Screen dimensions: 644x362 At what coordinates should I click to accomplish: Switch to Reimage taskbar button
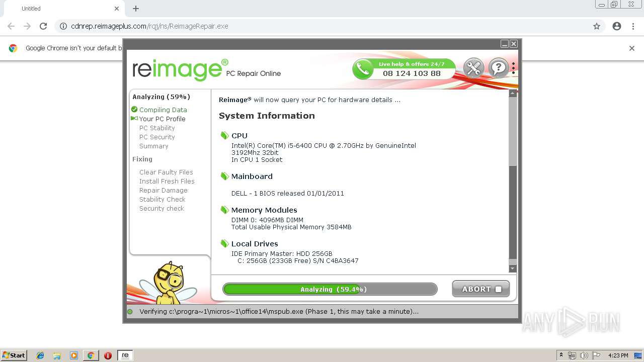(125, 355)
